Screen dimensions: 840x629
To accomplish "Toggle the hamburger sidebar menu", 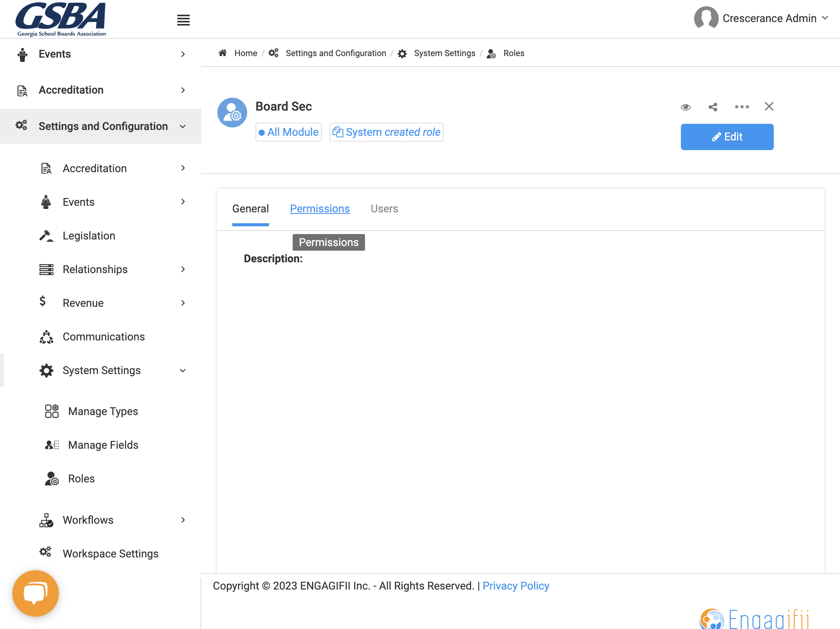I will 183,20.
